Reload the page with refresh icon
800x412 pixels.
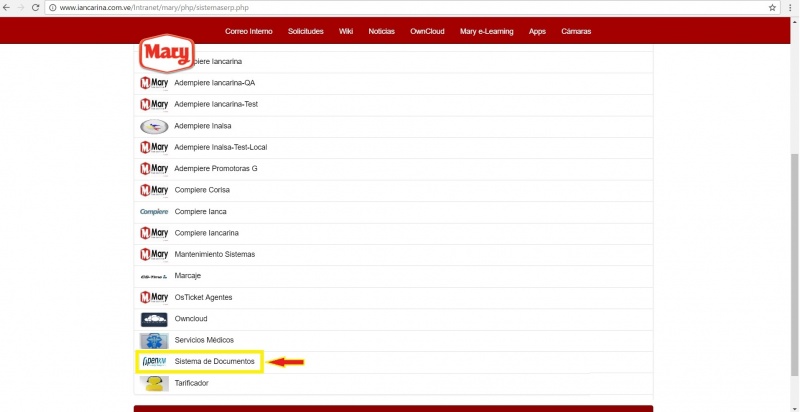(x=35, y=8)
